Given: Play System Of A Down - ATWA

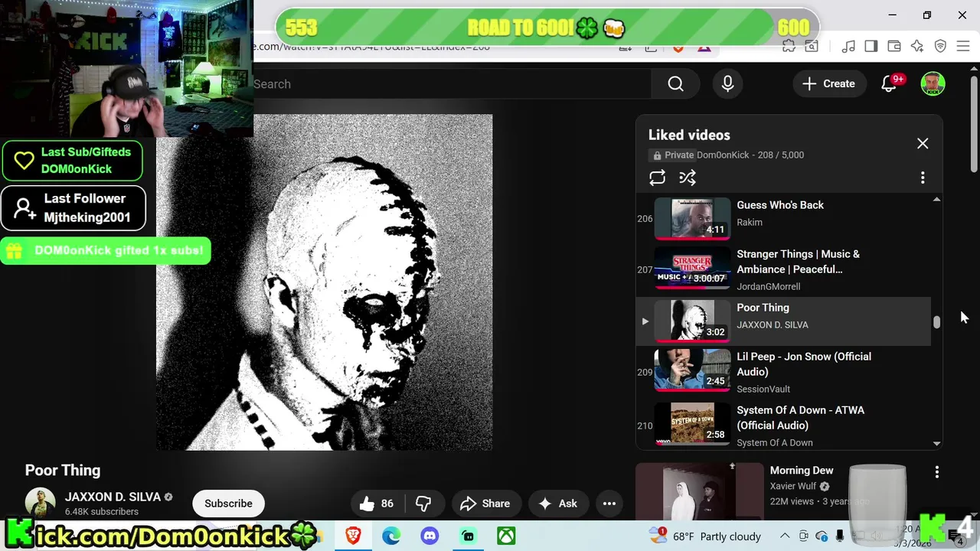Looking at the screenshot, I should [x=800, y=418].
